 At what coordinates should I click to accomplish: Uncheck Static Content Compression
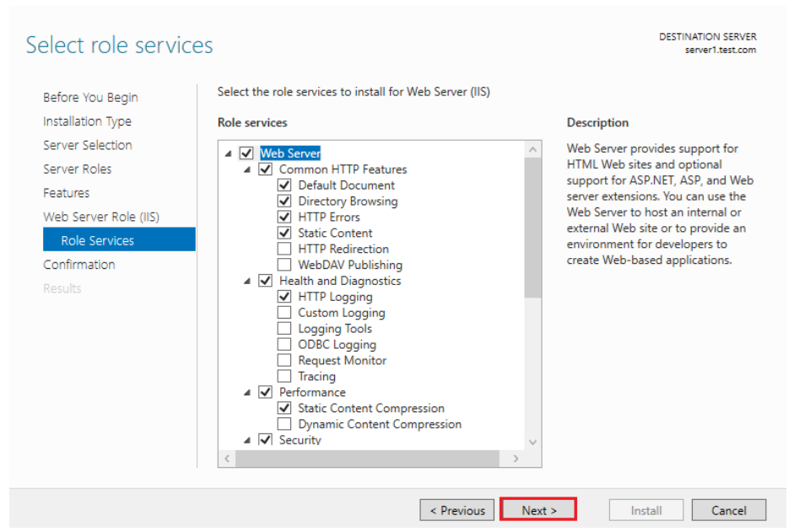pyautogui.click(x=284, y=409)
